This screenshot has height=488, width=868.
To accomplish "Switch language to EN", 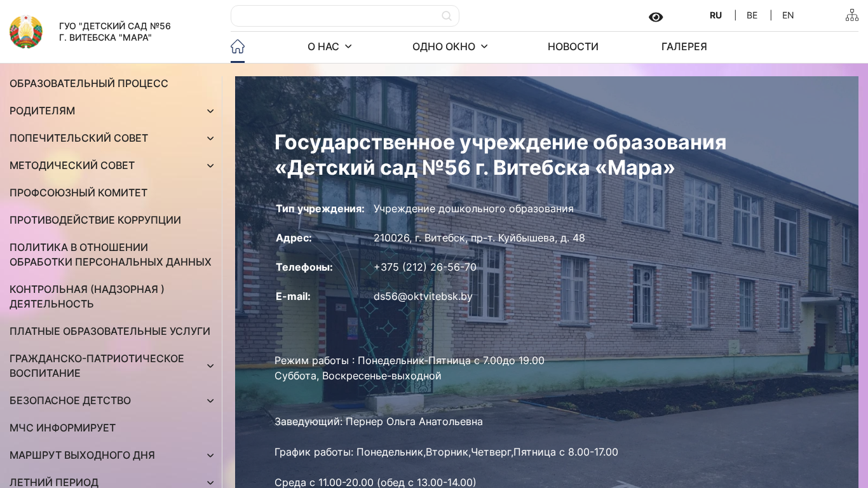I will coord(787,15).
